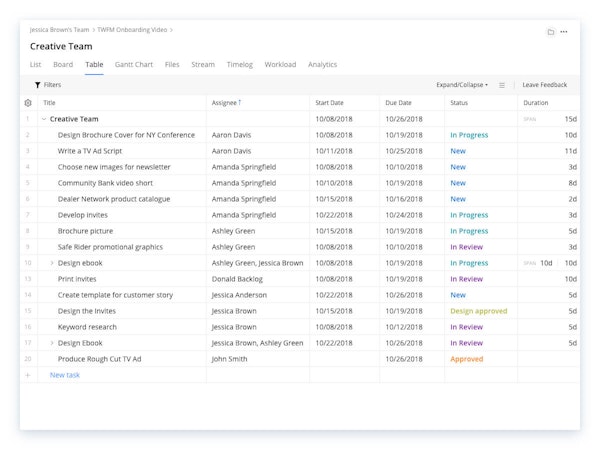Screen dimensions: 600x450
Task: Open Safe Rider promotional graphics task
Action: (110, 247)
